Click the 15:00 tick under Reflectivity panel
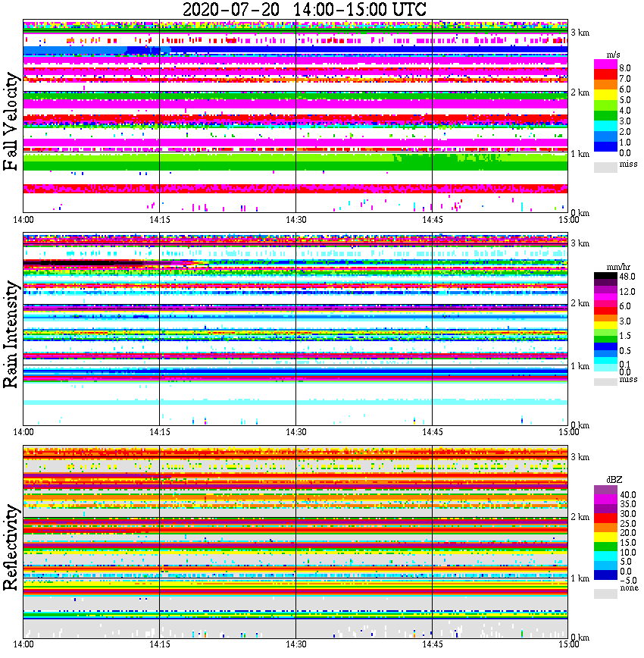 569,644
